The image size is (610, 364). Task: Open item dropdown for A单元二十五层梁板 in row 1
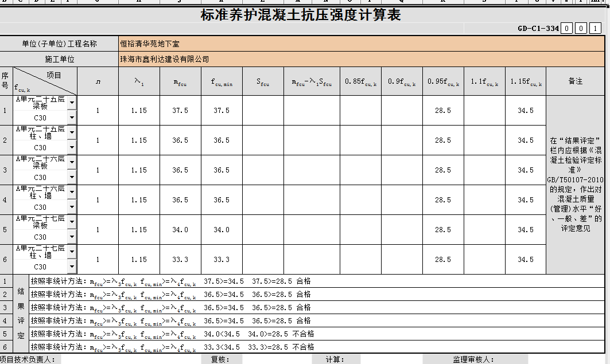point(72,103)
